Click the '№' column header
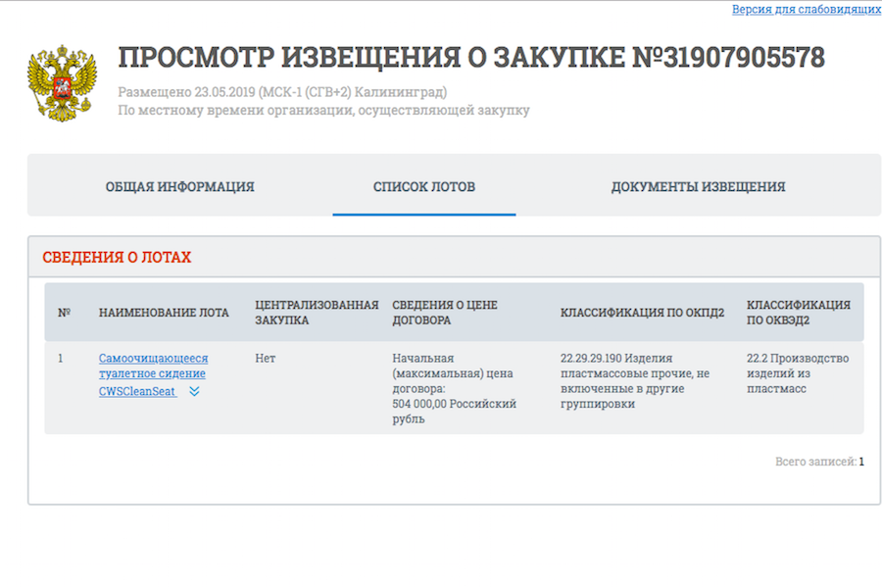882x588 pixels. (x=64, y=313)
